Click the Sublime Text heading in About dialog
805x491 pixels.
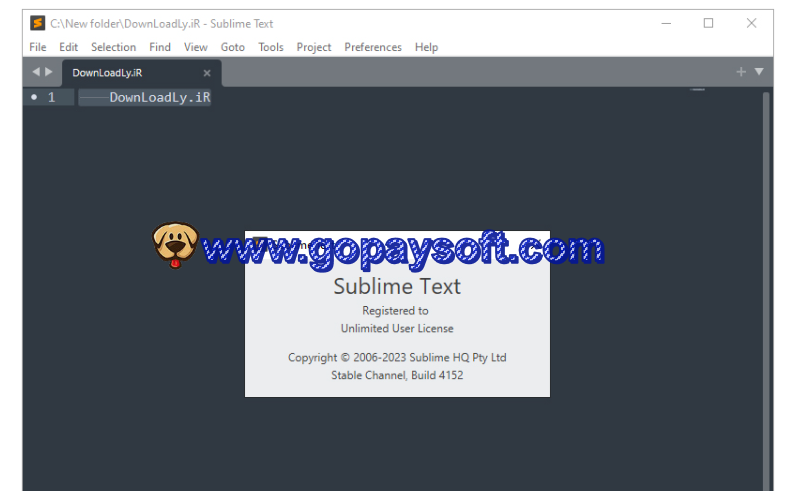click(x=397, y=286)
